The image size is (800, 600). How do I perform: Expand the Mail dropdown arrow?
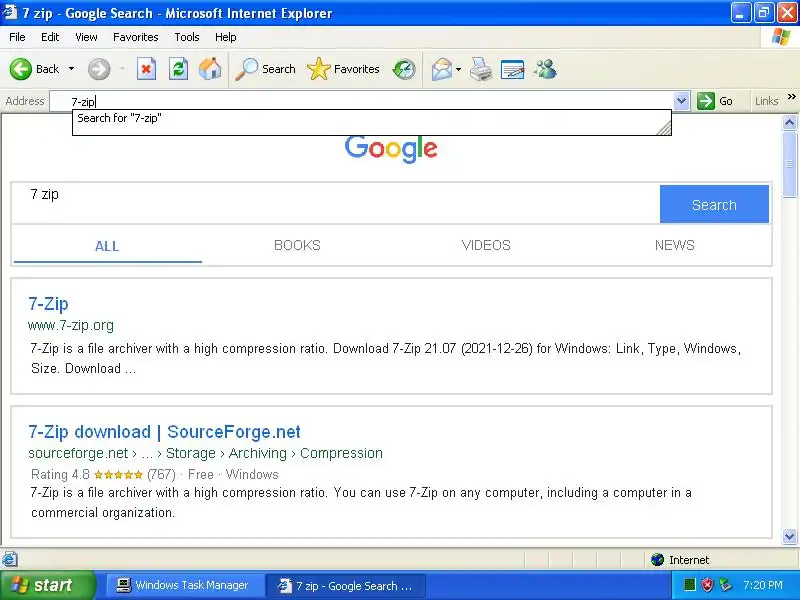(458, 69)
